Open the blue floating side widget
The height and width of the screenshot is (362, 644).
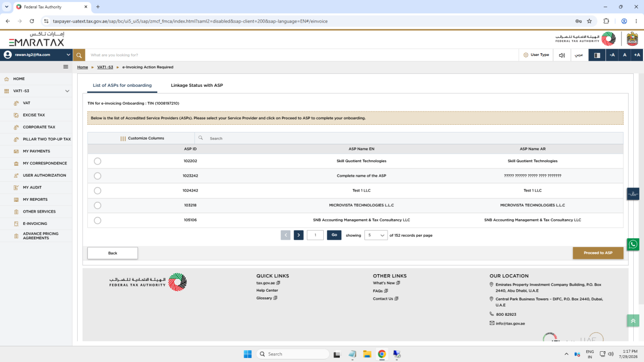(x=633, y=194)
